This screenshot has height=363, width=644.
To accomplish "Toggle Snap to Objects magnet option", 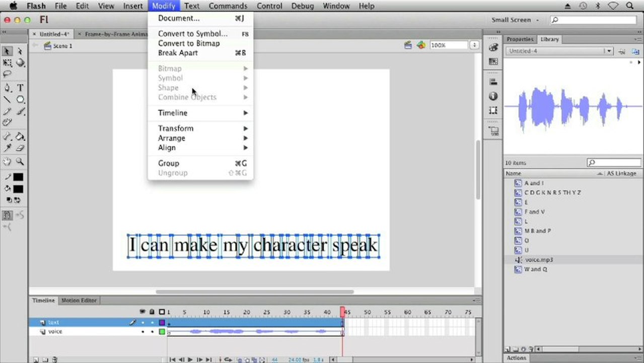I will coord(7,215).
